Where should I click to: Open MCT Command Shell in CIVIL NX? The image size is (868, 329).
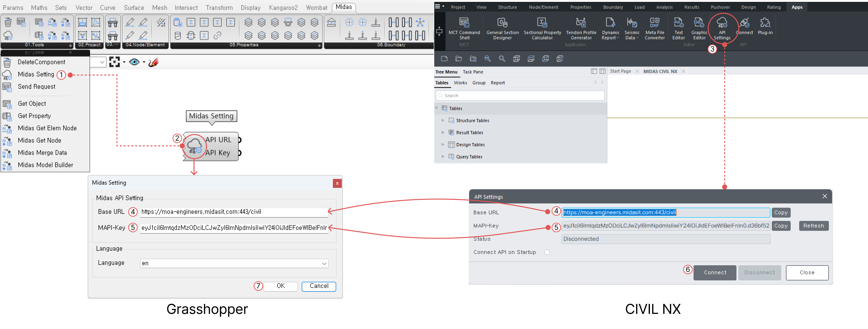[x=464, y=29]
